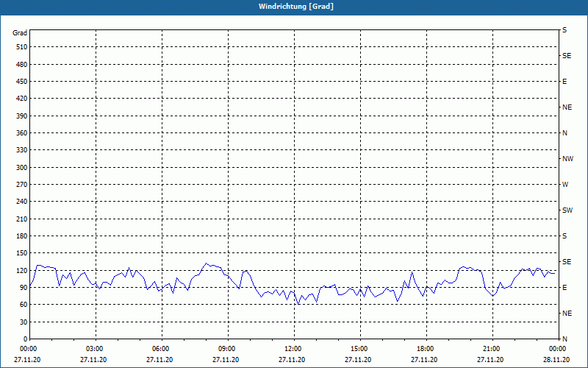Viewport: 588px width, 368px height.
Task: Click the 420 degree axis label
Action: tap(21, 99)
